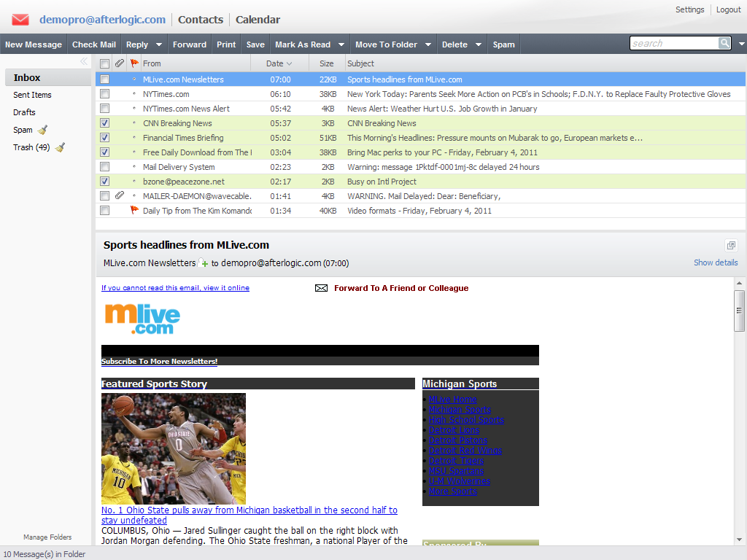Open Settings link
Screen dimensions: 747x560
(689, 9)
